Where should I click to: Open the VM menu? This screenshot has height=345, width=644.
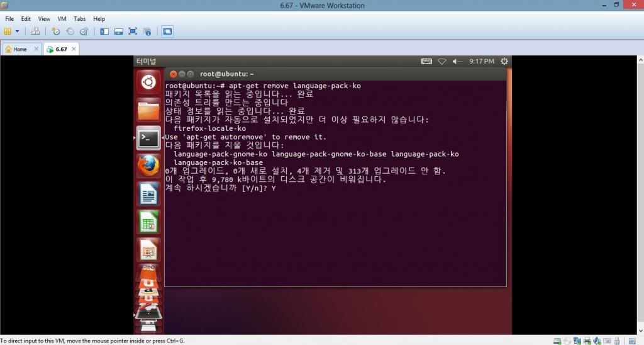tap(62, 19)
